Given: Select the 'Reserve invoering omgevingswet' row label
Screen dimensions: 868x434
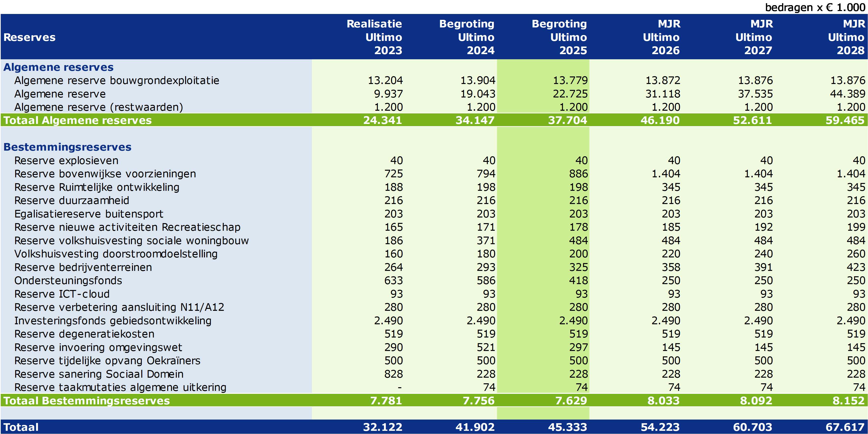Looking at the screenshot, I should click(98, 347).
